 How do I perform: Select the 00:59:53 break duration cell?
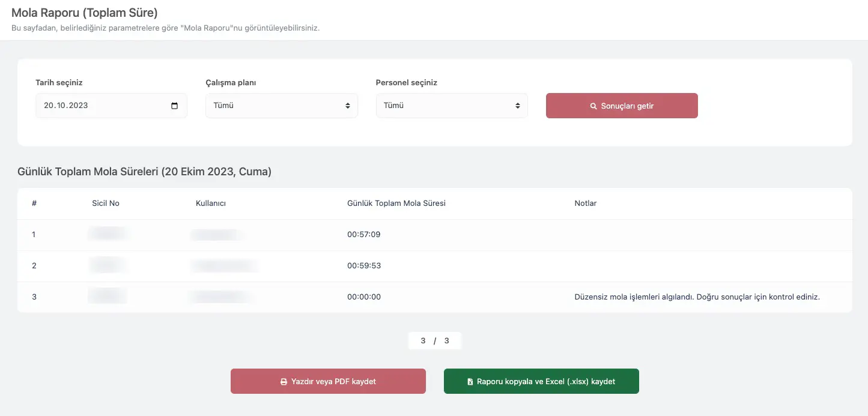pos(363,266)
